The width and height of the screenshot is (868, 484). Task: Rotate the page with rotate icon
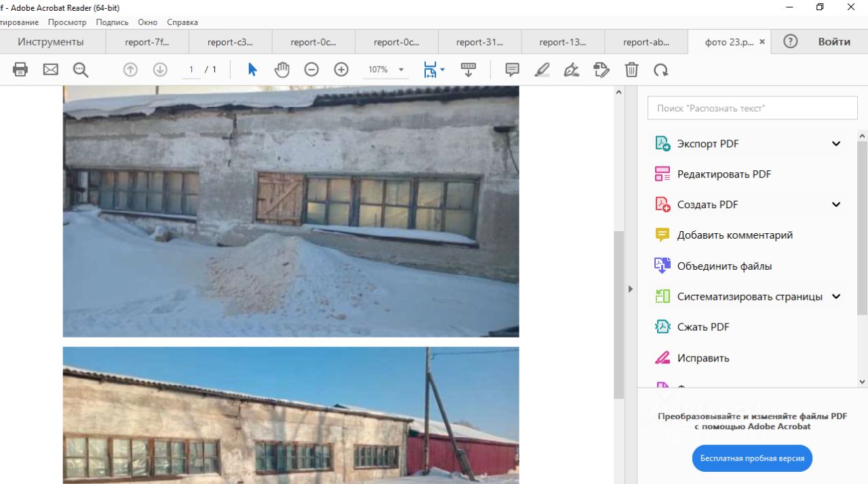tap(660, 69)
